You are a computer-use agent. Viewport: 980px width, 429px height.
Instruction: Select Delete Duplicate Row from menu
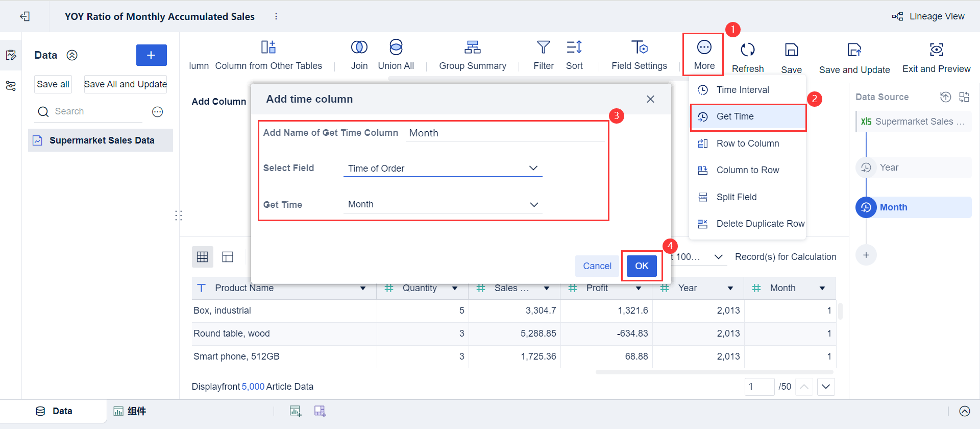tap(760, 224)
